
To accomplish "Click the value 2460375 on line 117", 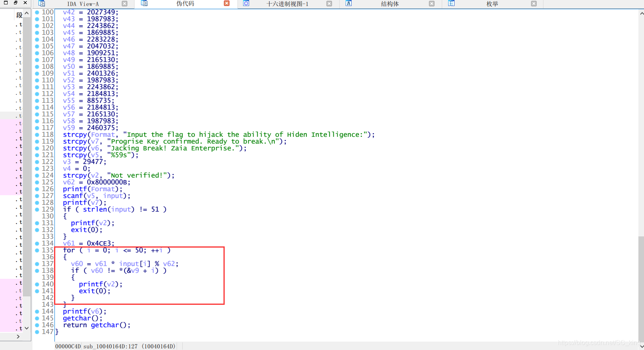I will point(101,128).
